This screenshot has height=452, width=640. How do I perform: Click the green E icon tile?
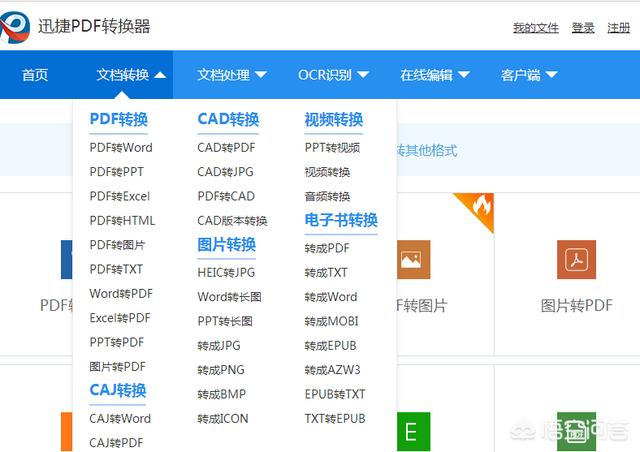(413, 431)
